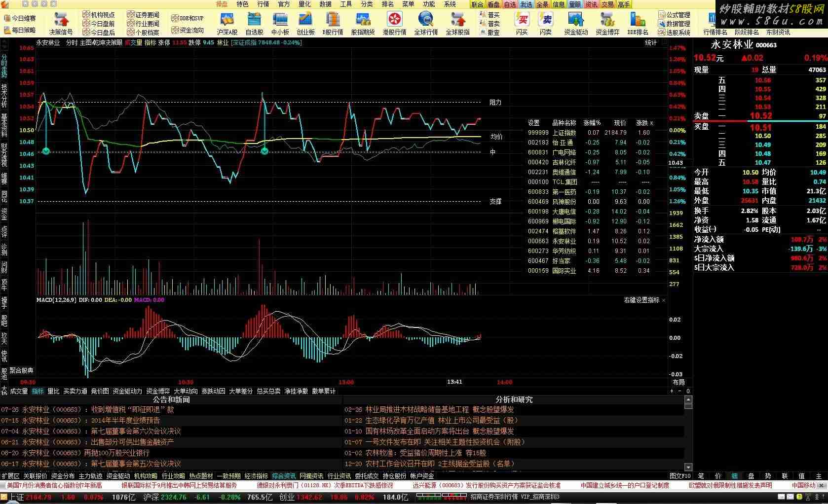
Task: Open the 中小板 board icon
Action: coord(280,23)
